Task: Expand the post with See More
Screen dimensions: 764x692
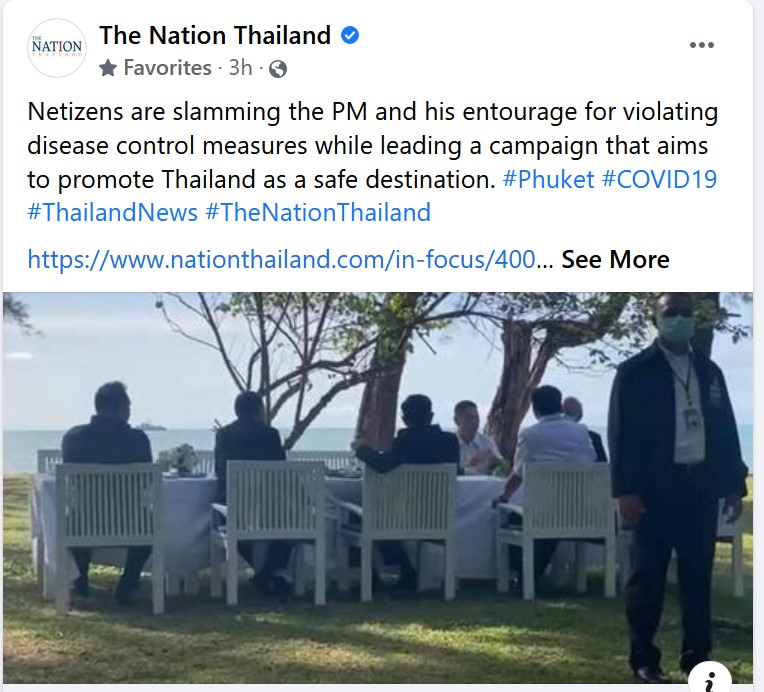Action: 615,260
